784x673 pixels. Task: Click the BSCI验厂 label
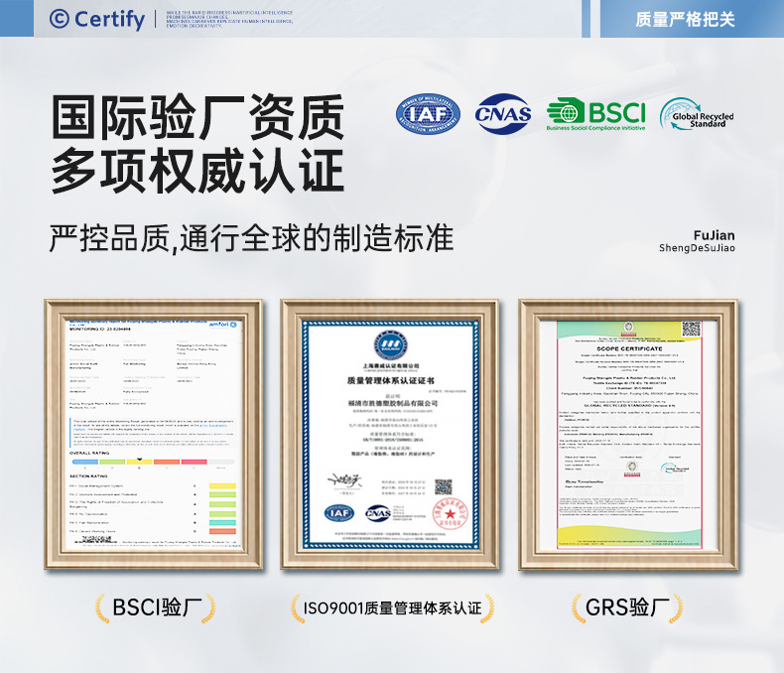(157, 608)
